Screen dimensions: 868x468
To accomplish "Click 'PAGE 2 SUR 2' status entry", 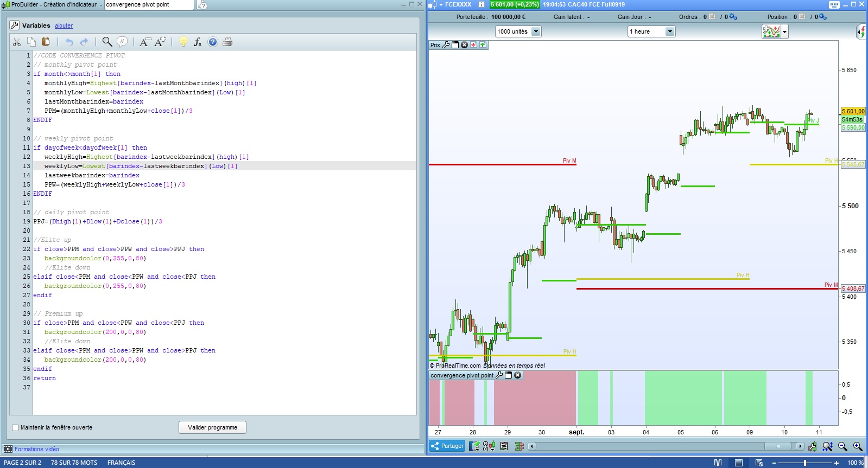I will pyautogui.click(x=22, y=463).
